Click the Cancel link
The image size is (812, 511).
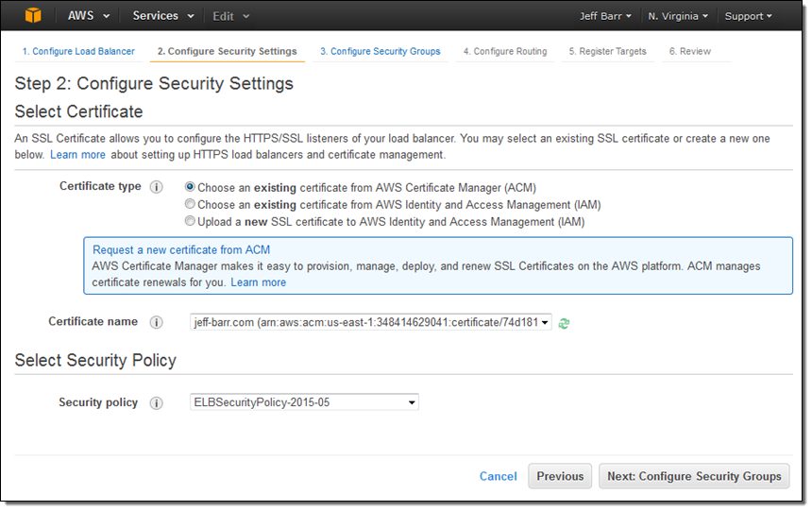click(498, 477)
